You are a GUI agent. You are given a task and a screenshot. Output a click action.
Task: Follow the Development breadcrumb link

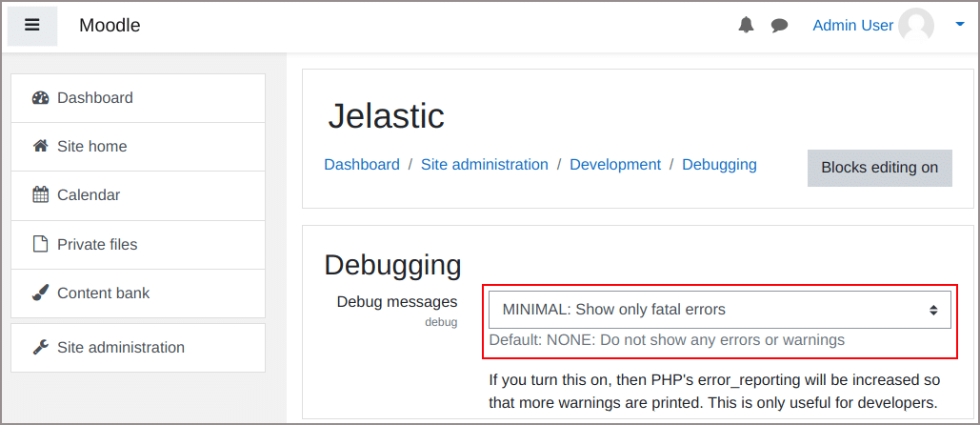pyautogui.click(x=615, y=164)
